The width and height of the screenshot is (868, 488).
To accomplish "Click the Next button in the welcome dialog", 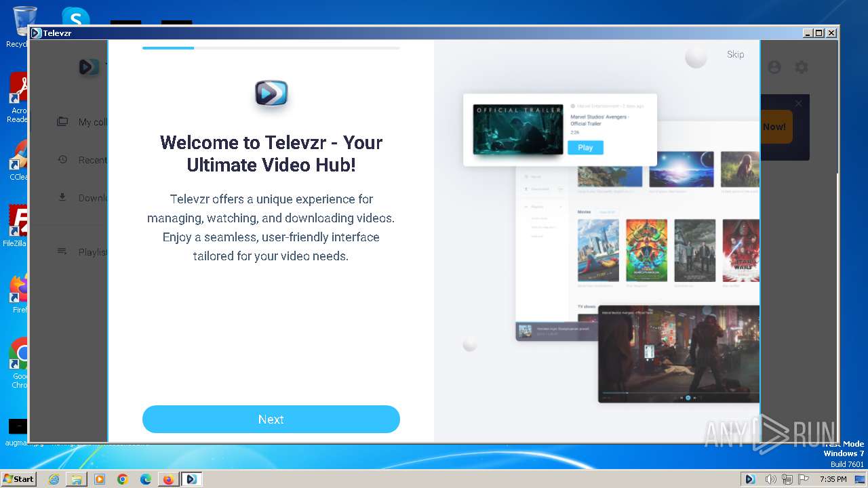I will 271,419.
